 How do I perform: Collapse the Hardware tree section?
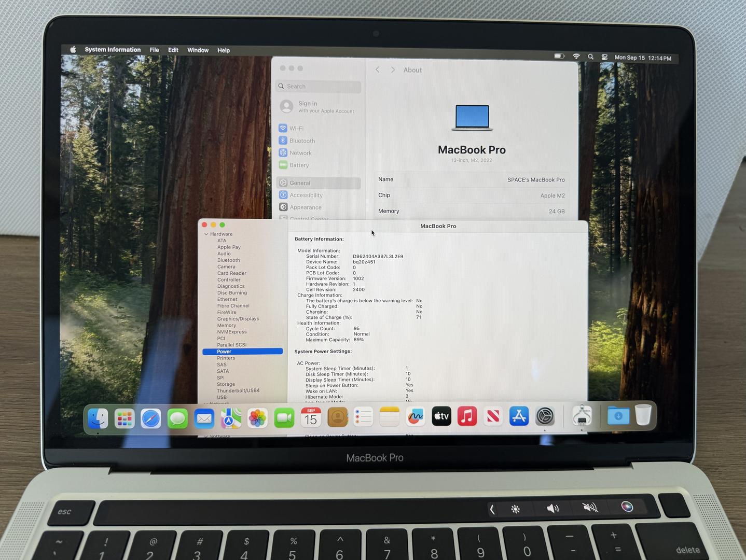coord(206,234)
